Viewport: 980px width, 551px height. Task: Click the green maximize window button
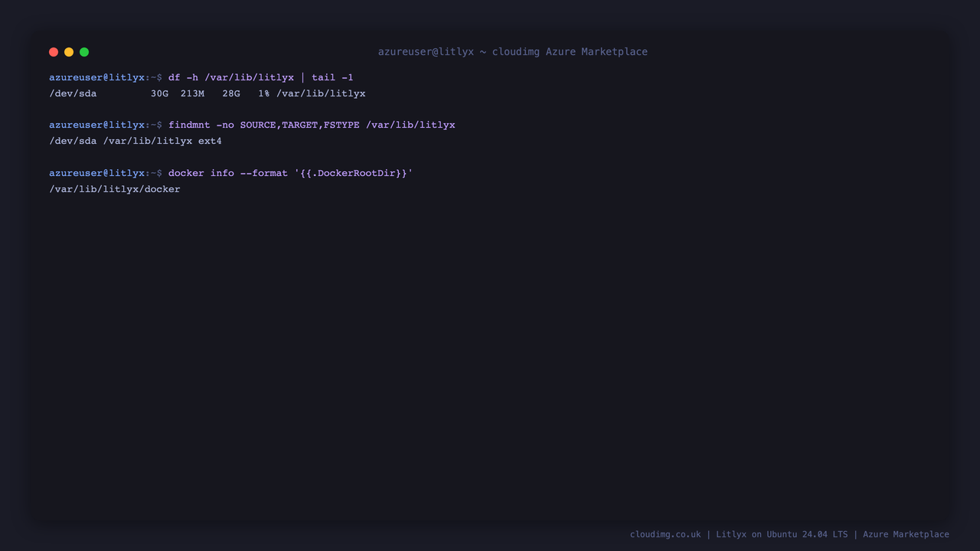(84, 52)
